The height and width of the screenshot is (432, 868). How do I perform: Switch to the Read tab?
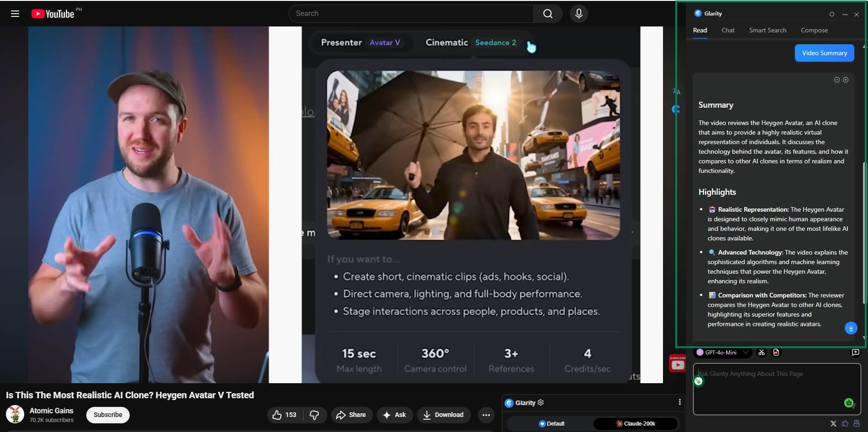click(700, 30)
